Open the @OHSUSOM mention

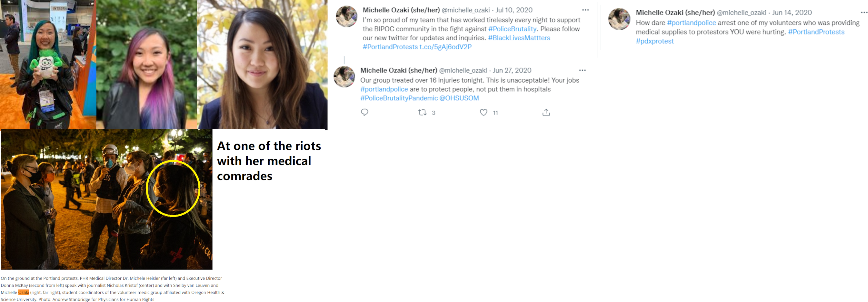click(x=459, y=98)
